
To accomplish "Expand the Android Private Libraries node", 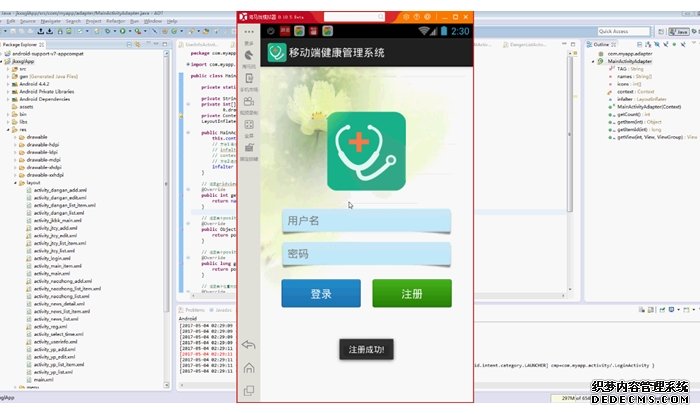I will [x=9, y=91].
